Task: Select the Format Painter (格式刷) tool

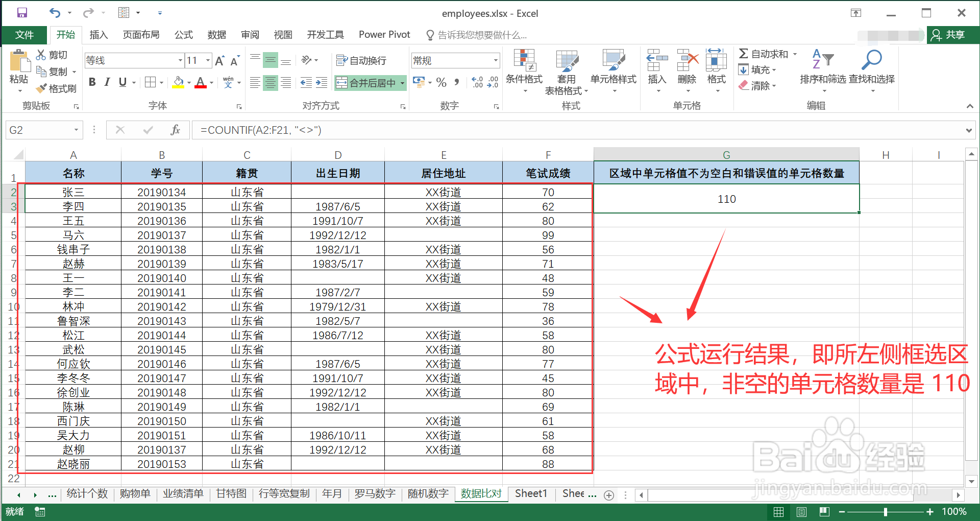Action: 57,88
